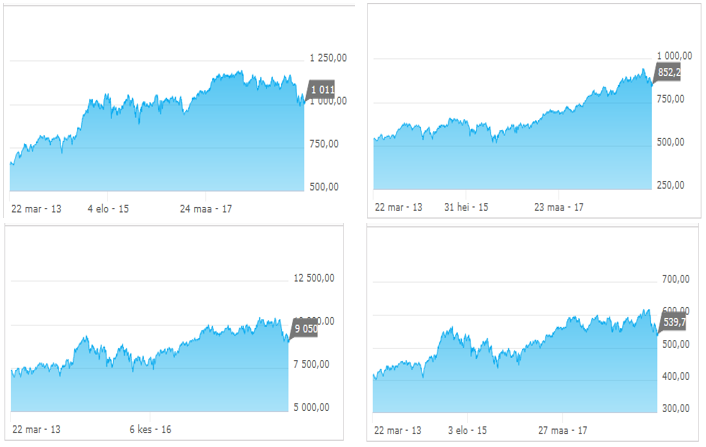Click the 852,2 current price flag
The width and height of the screenshot is (706, 447).
point(668,72)
